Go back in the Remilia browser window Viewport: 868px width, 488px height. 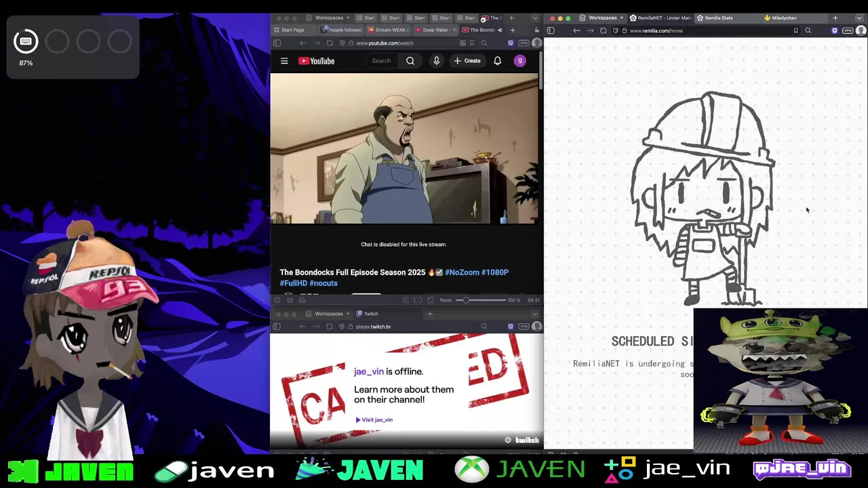coord(576,30)
